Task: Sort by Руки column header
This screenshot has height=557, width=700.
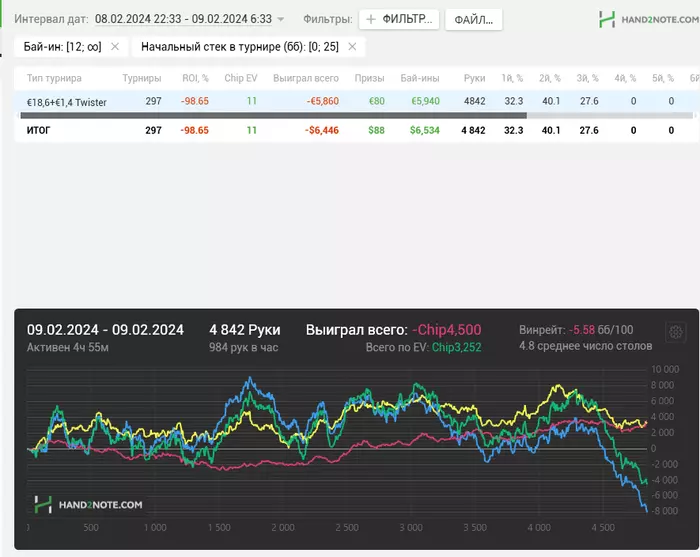Action: pyautogui.click(x=474, y=78)
